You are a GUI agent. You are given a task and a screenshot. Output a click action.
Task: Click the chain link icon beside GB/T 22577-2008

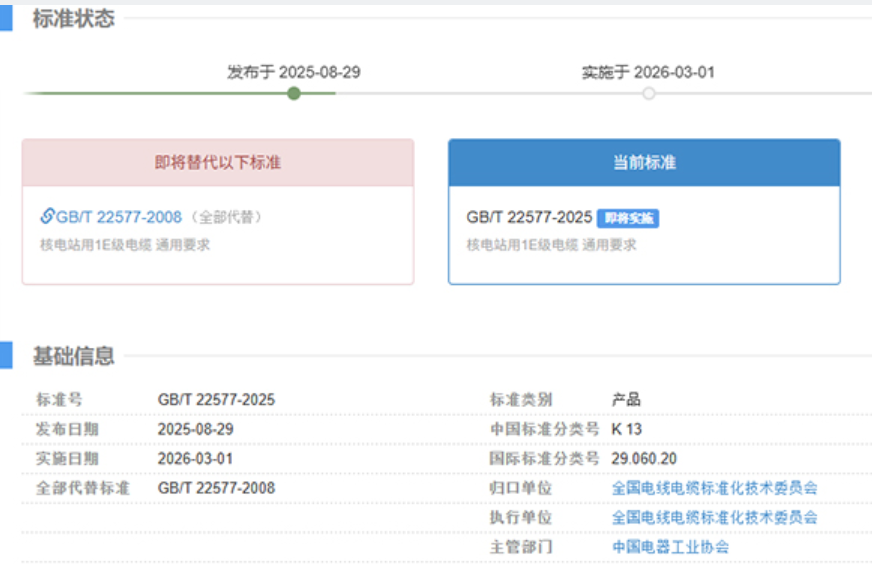[47, 216]
